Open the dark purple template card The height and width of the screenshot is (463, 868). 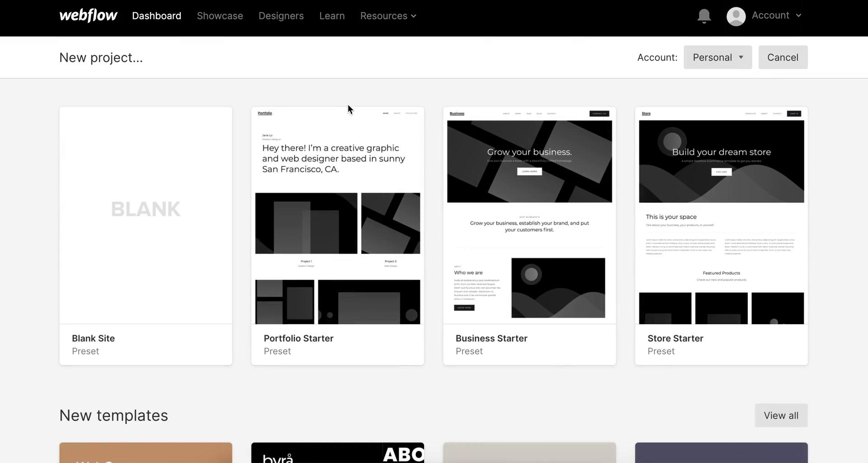[x=721, y=453]
